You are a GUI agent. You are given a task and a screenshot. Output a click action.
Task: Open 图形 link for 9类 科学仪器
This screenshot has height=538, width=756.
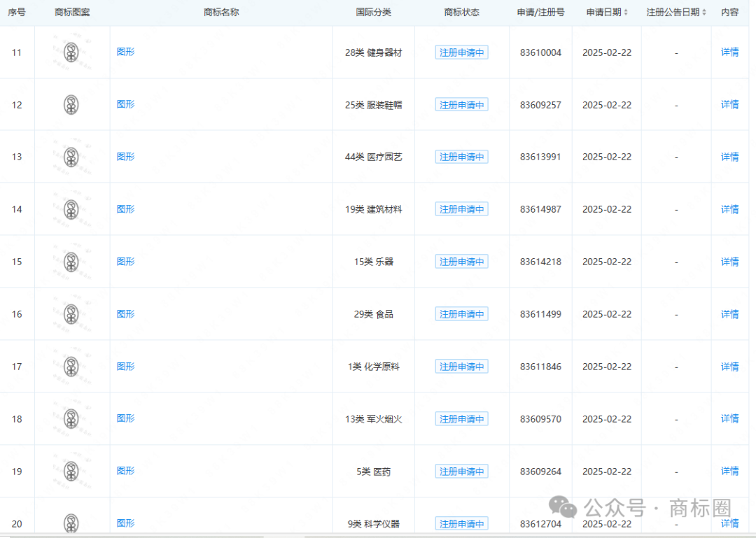125,523
